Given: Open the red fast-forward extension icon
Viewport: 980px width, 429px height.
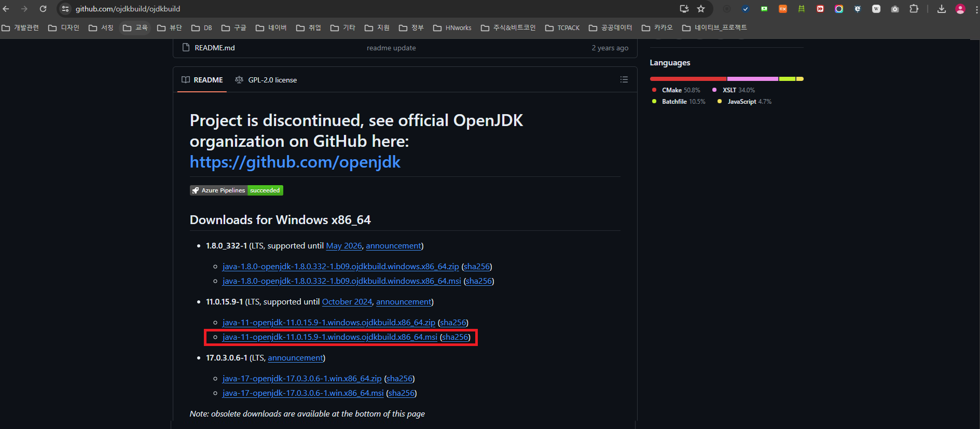Looking at the screenshot, I should (x=820, y=9).
